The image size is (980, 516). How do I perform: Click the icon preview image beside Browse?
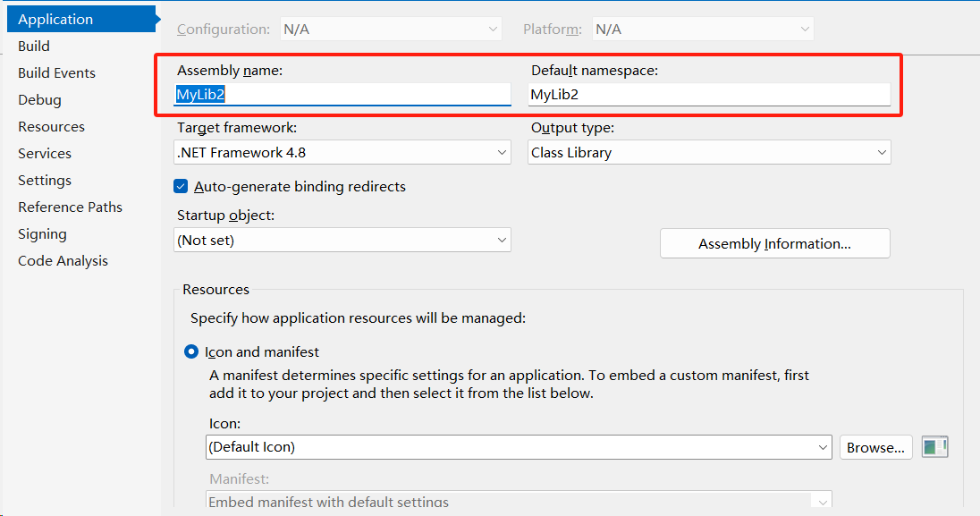[935, 447]
